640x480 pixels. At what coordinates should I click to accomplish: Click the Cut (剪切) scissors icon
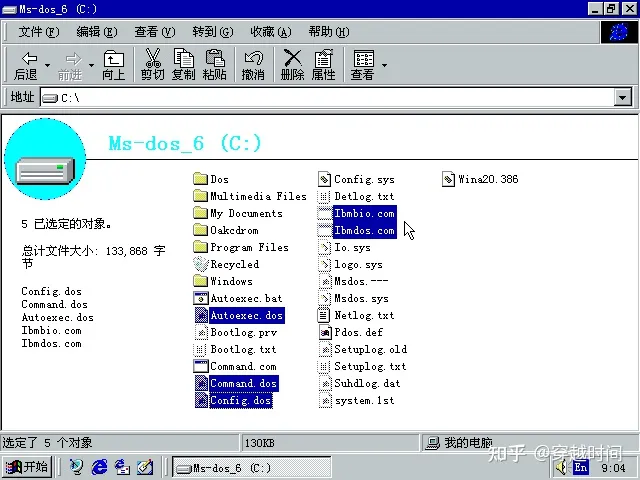(x=153, y=65)
